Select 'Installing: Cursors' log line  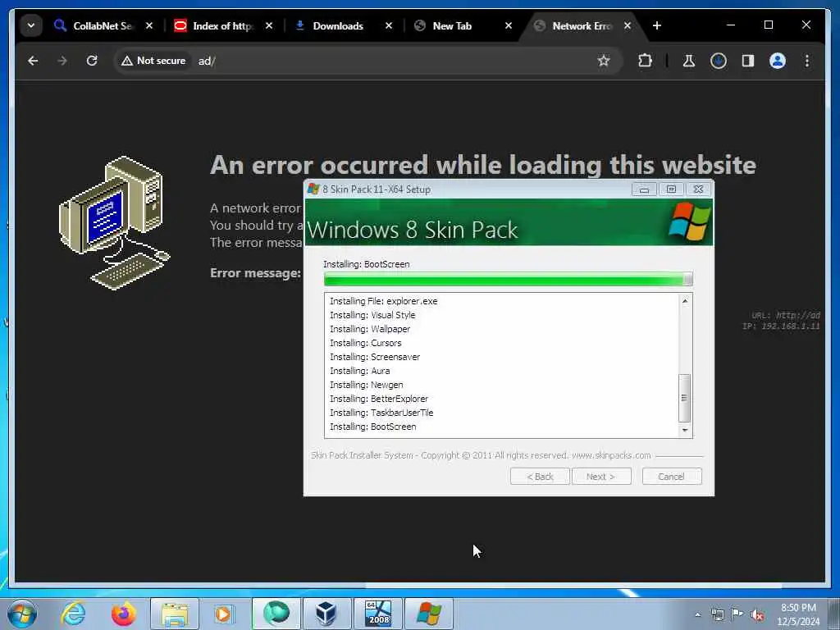click(x=365, y=343)
